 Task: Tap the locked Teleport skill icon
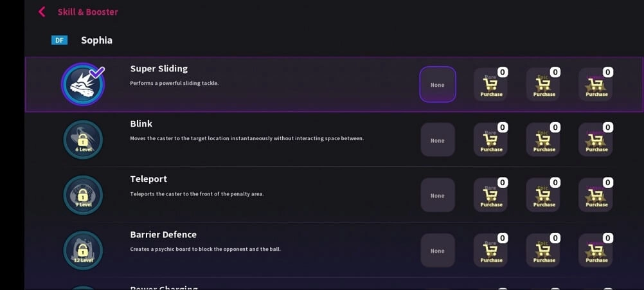coord(83,195)
